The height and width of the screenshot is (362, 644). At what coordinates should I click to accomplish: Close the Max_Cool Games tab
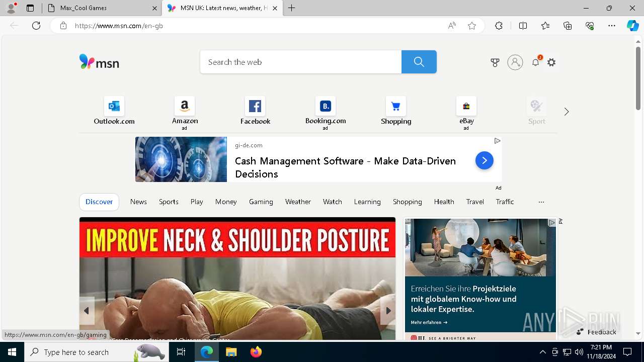click(154, 8)
